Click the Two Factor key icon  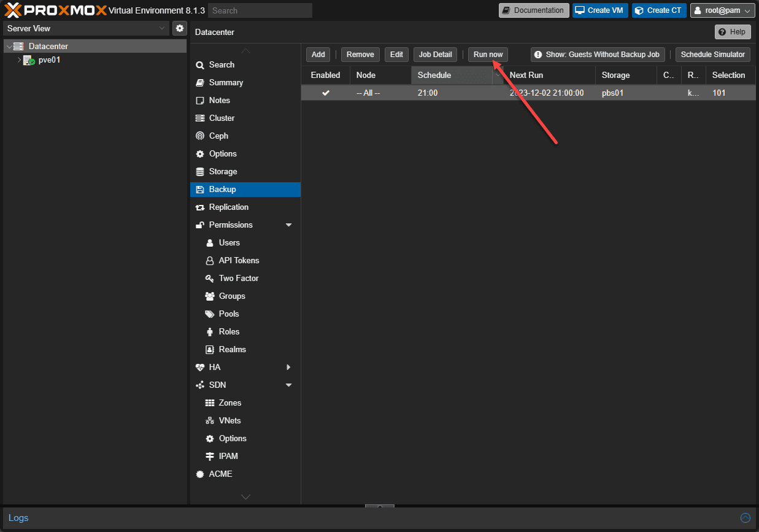coord(209,279)
